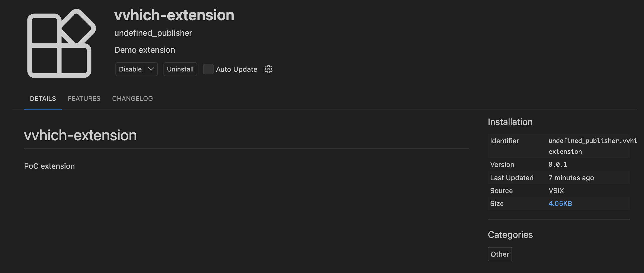Enable the Auto Update checkbox

click(208, 69)
